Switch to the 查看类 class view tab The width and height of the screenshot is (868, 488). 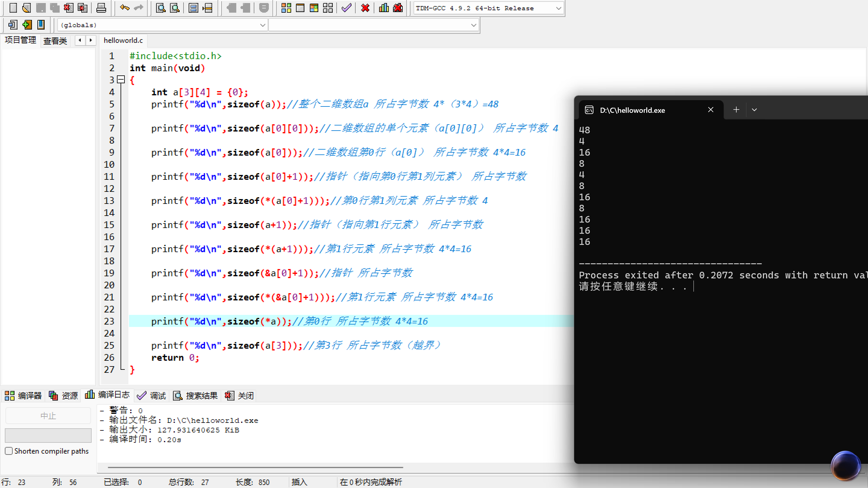(x=55, y=41)
